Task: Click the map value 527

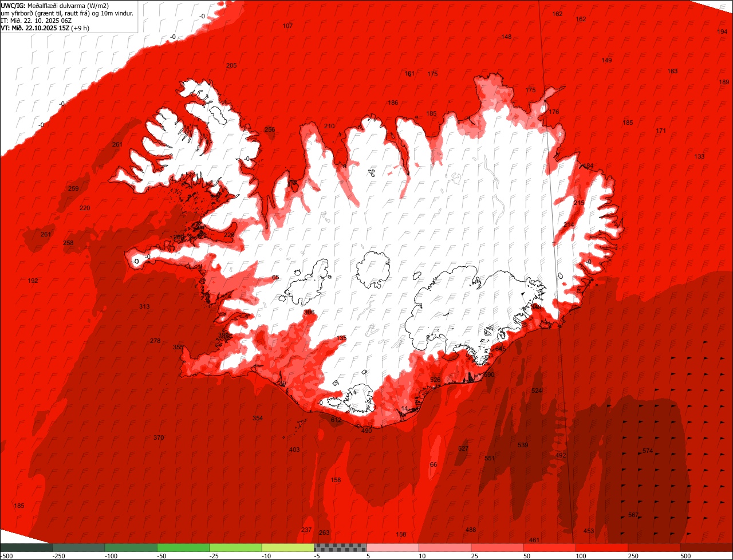Action: pyautogui.click(x=463, y=449)
